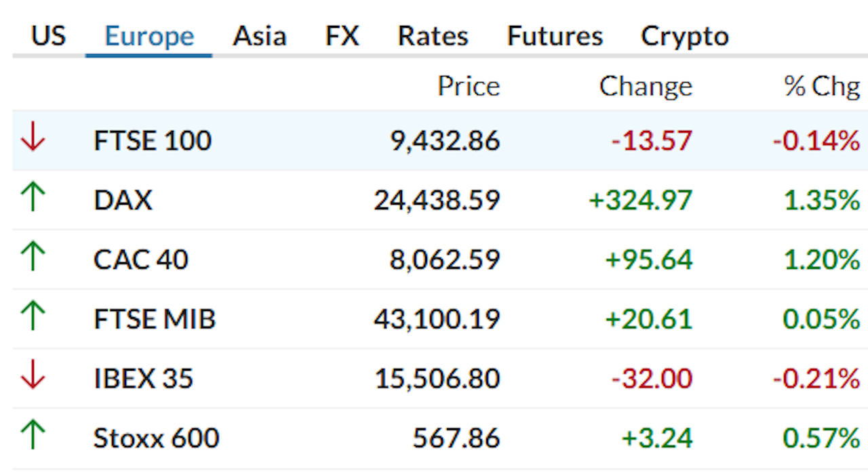Switch to the US markets tab
868x473 pixels.
coord(47,36)
